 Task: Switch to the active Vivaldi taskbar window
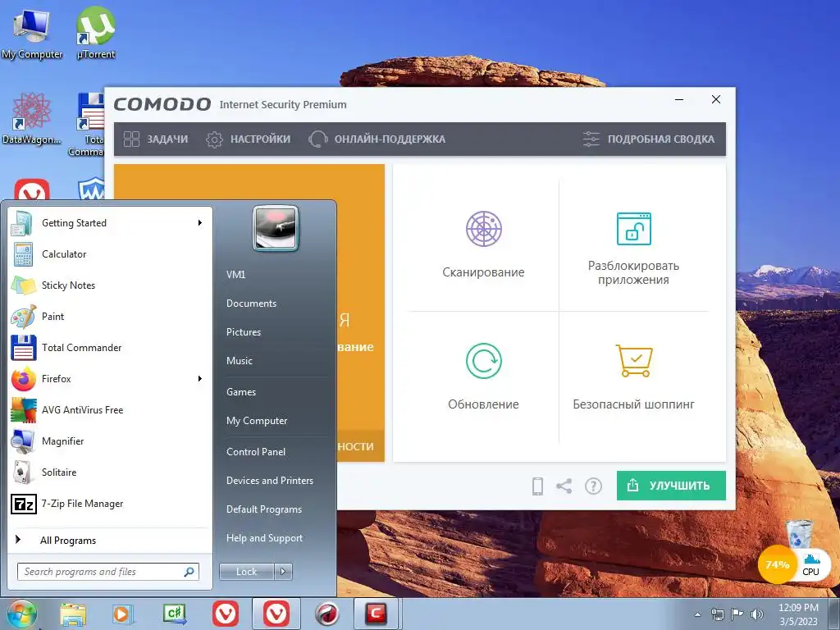tap(276, 614)
